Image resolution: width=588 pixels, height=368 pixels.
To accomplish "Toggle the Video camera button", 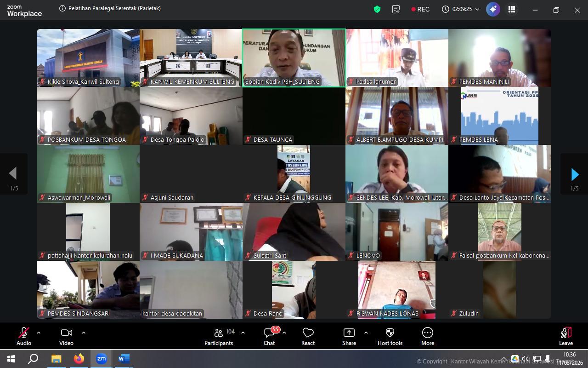I will point(66,336).
